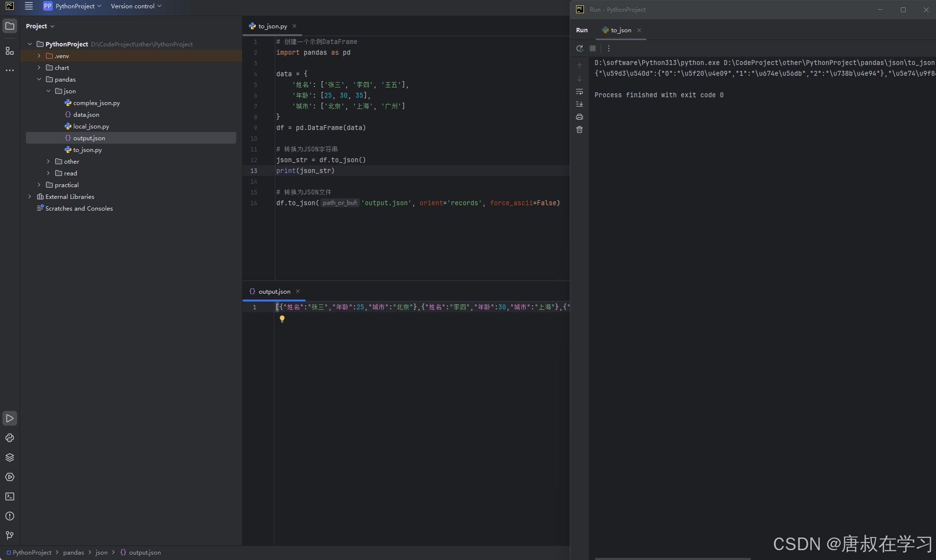Close the output.json editor tab
Screen dimensions: 936x560
click(298, 291)
